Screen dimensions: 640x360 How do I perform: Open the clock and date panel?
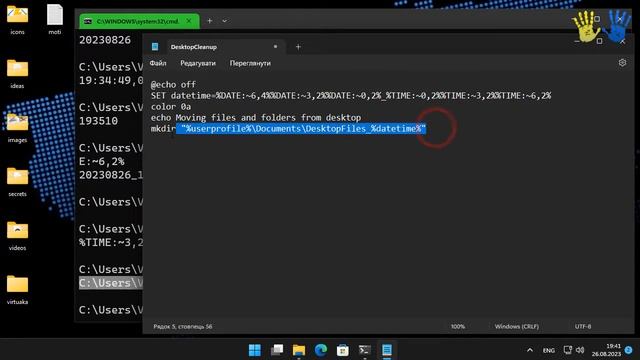coord(606,350)
